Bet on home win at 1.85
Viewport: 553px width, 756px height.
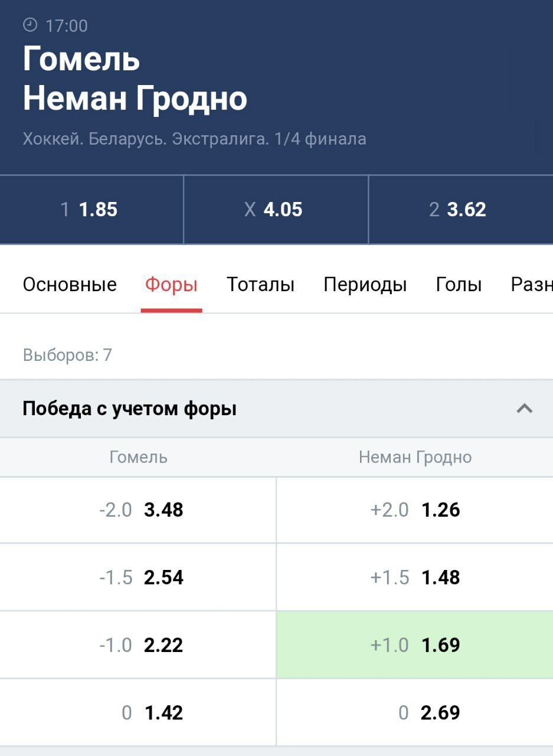point(91,210)
